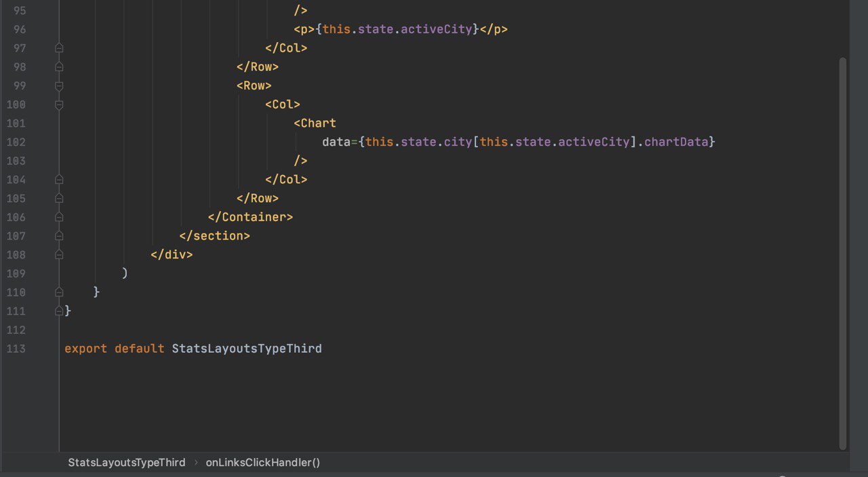Click line number 113 in the gutter
The image size is (868, 477).
click(16, 349)
